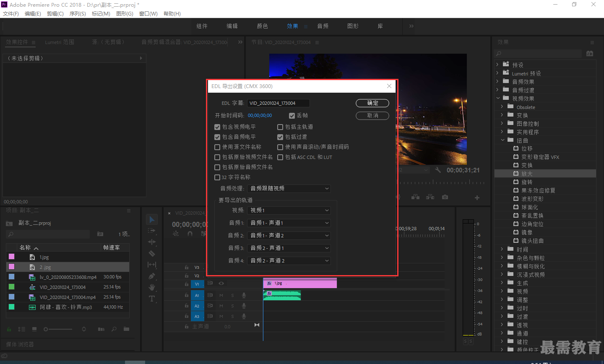Open 音频 4 channel dropdown
604x364 pixels.
(x=289, y=261)
